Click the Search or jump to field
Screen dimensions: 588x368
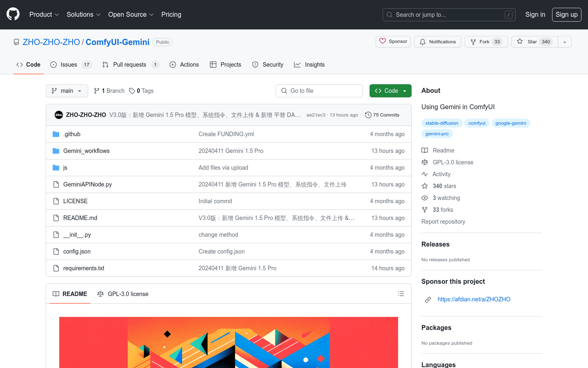(x=449, y=15)
